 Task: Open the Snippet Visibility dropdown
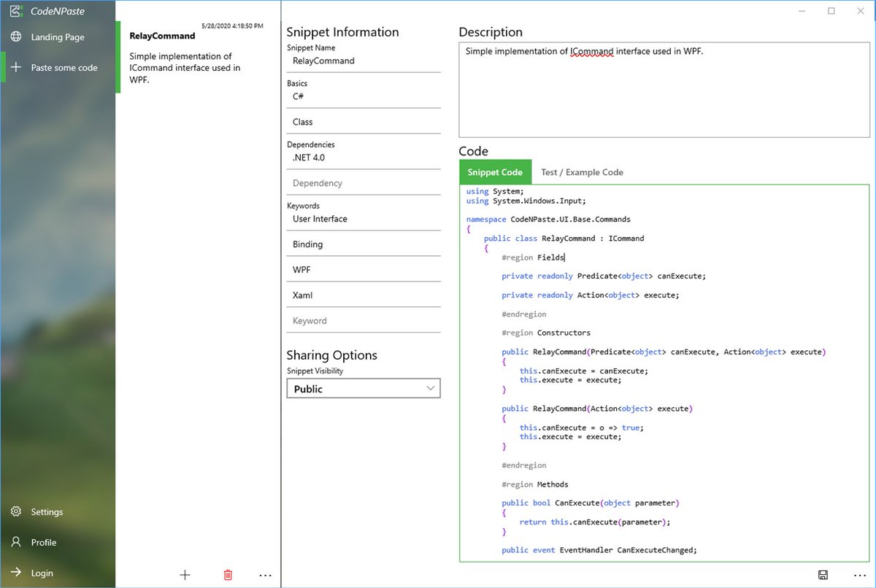(364, 389)
